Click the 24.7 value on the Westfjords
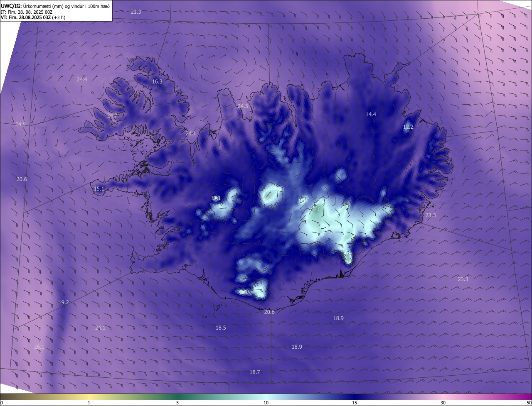This screenshot has width=532, height=406. 112,115
